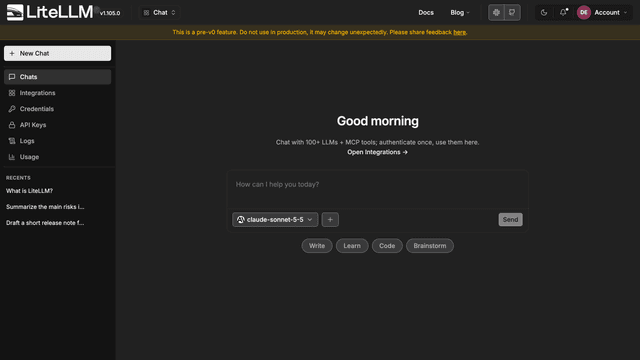Start a New Chat

(58, 53)
